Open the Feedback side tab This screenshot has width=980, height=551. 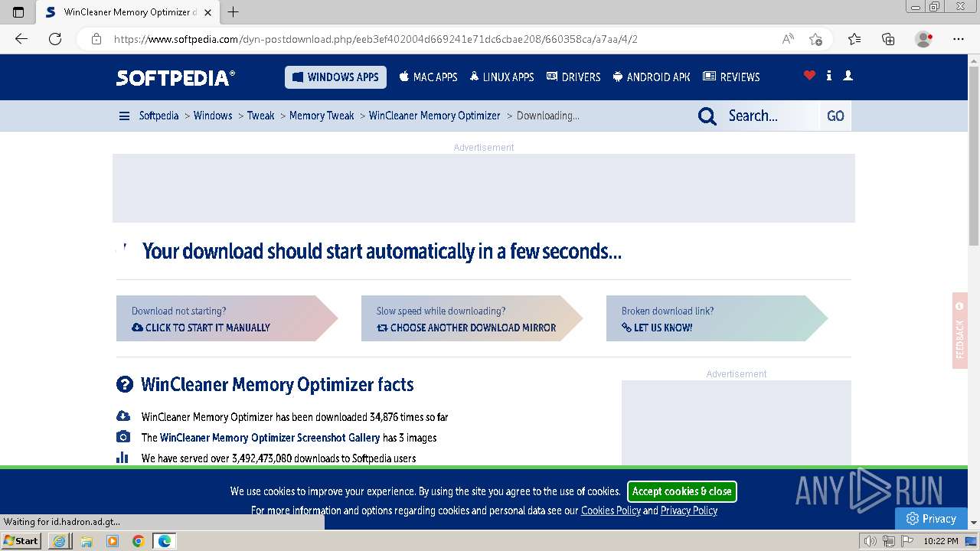click(x=959, y=331)
